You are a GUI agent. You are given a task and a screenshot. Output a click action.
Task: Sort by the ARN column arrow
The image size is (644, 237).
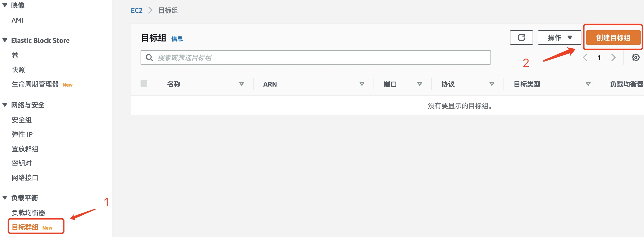coord(361,84)
